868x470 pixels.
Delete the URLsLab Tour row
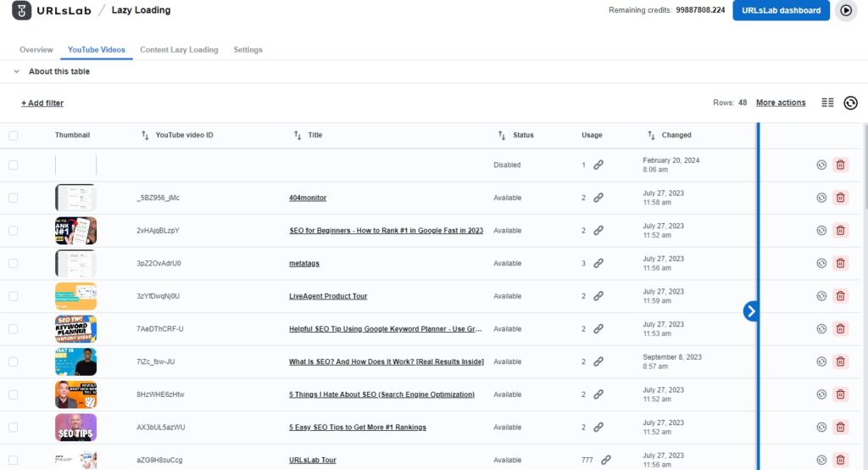(840, 460)
